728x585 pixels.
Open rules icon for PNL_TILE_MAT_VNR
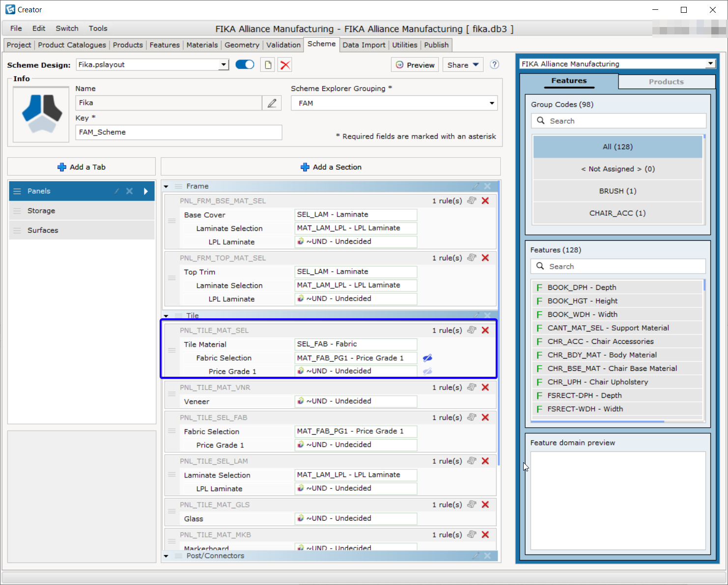(472, 387)
